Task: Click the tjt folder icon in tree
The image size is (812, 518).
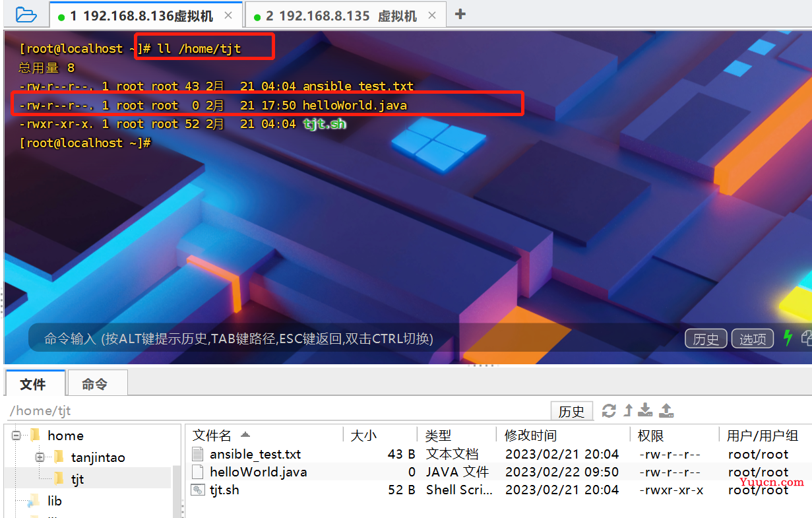Action: [x=59, y=478]
